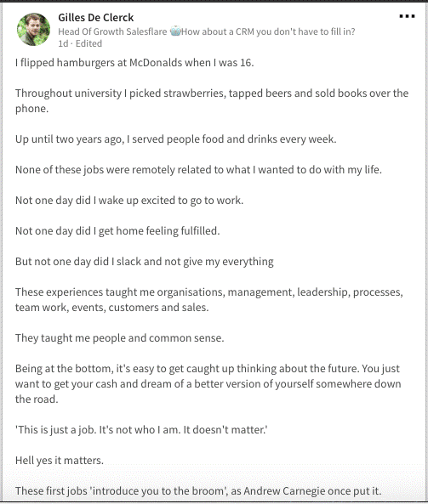Click the 'None of these jobs' sentence

tap(198, 170)
